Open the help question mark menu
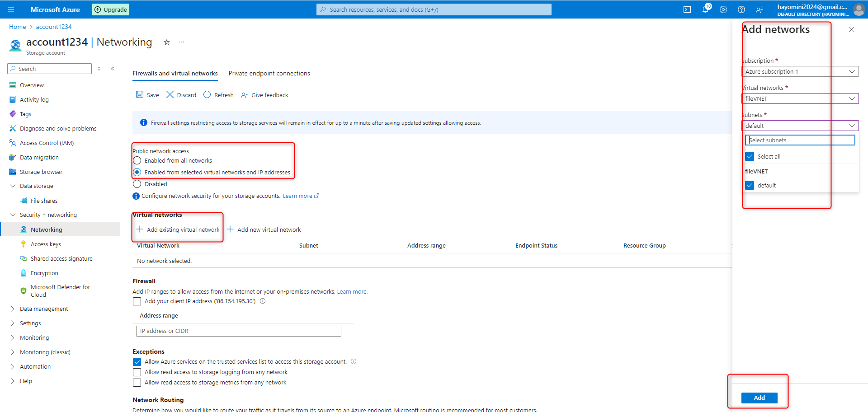 741,9
